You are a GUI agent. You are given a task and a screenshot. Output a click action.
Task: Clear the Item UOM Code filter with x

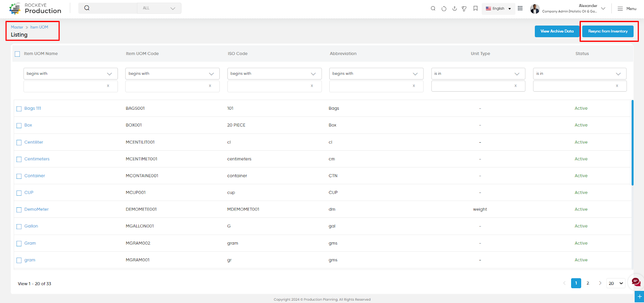pos(210,86)
